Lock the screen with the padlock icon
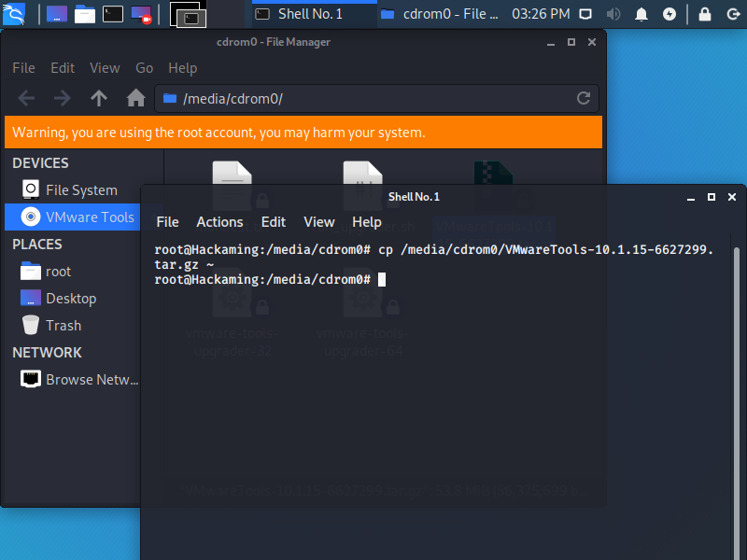Image resolution: width=747 pixels, height=560 pixels. click(705, 14)
